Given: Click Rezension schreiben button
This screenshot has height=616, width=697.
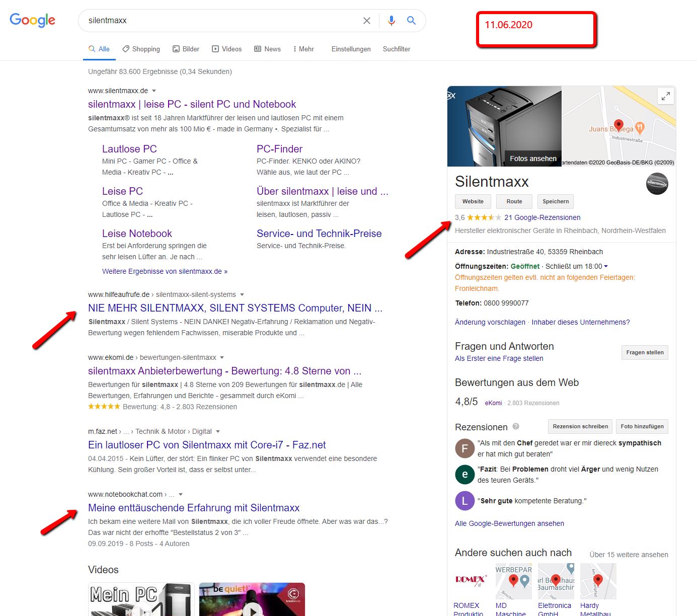Looking at the screenshot, I should [580, 426].
